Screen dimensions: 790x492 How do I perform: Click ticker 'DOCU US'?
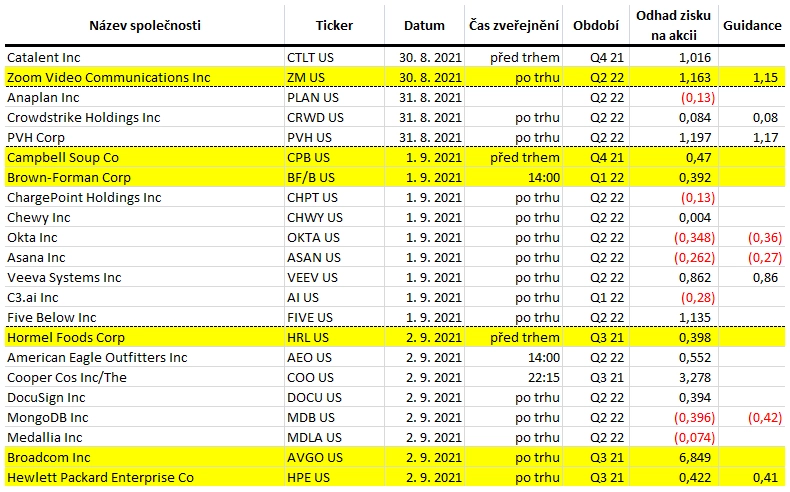[x=314, y=398]
